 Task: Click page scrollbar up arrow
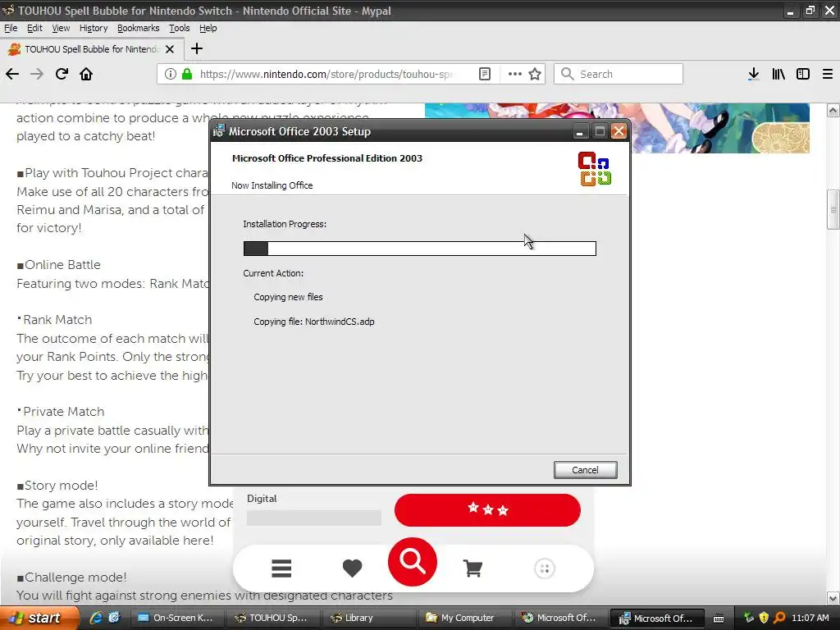[x=833, y=111]
